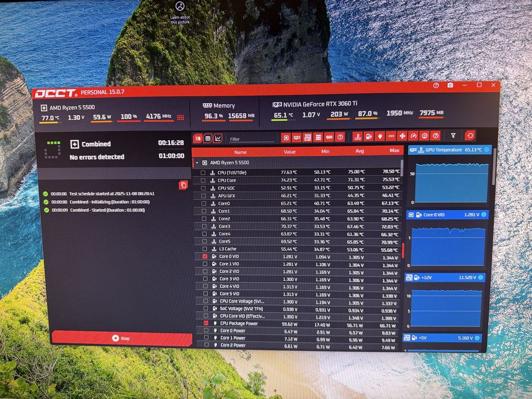Click the red CPU core grid icon
532x399 pixels.
(x=181, y=117)
